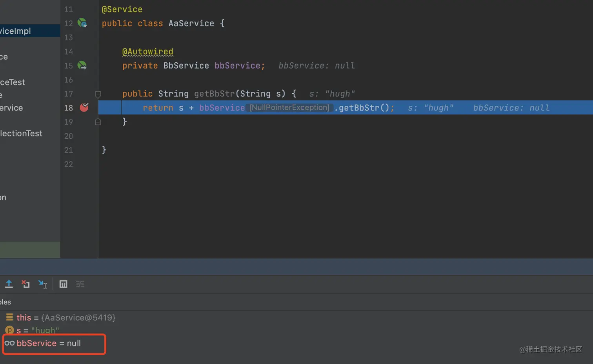Click the parameter icon beside s variable
593x364 pixels.
click(9, 330)
